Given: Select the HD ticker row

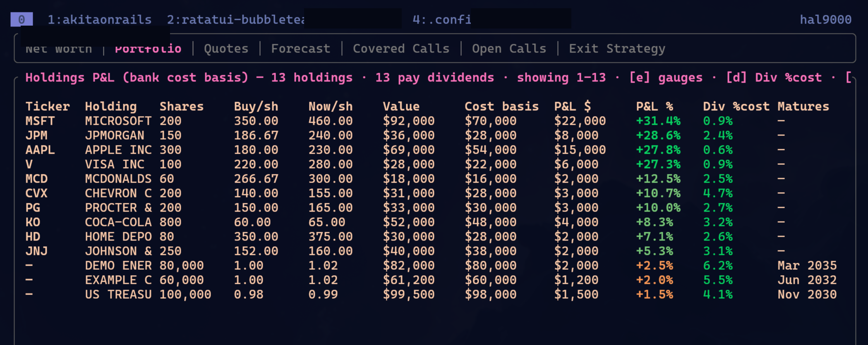Looking at the screenshot, I should pos(431,237).
